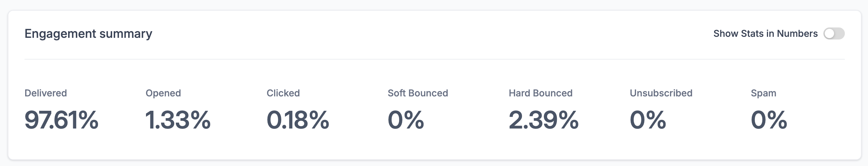Click the Opened label

163,93
